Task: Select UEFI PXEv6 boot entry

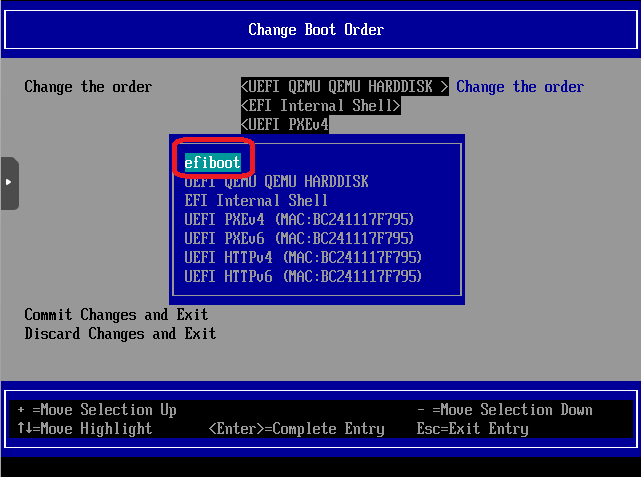Action: 299,238
